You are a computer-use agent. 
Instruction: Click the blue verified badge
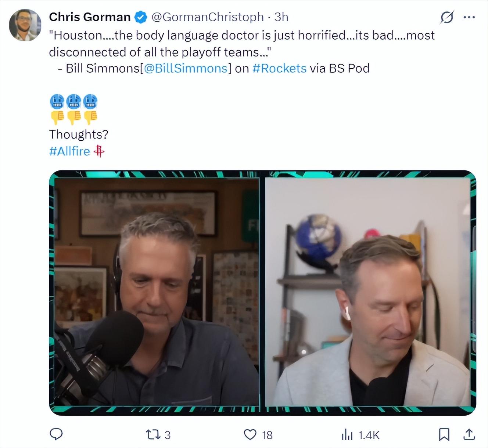point(140,17)
